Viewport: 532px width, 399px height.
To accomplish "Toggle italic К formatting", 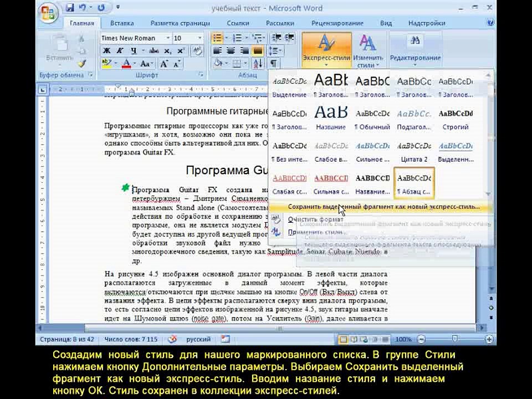I will point(120,51).
